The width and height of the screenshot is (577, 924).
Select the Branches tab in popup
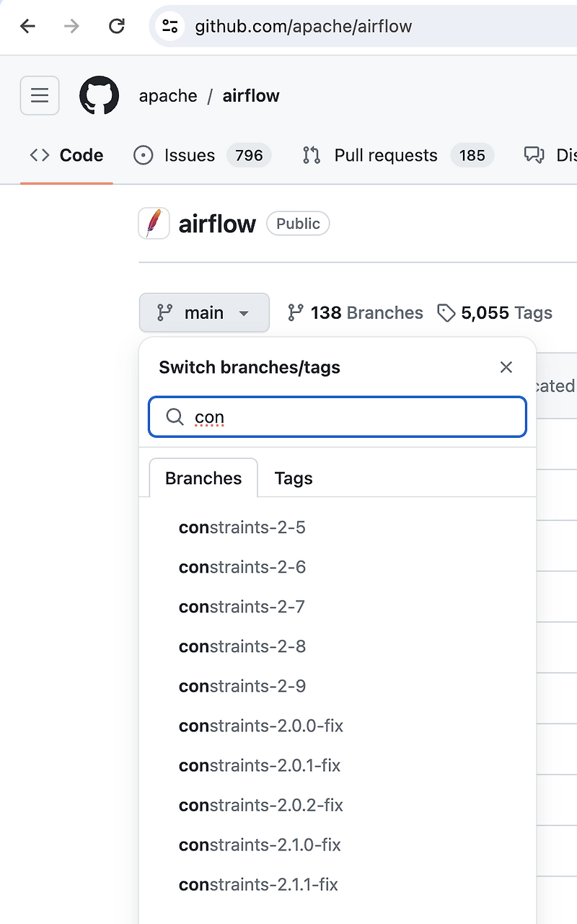point(203,478)
